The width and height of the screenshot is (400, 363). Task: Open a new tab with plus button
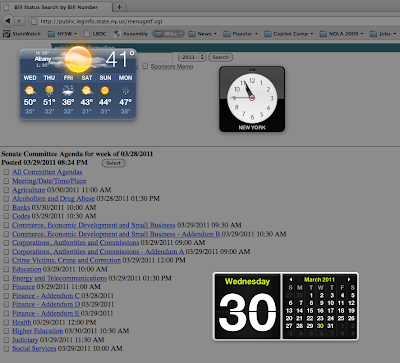[x=120, y=7]
